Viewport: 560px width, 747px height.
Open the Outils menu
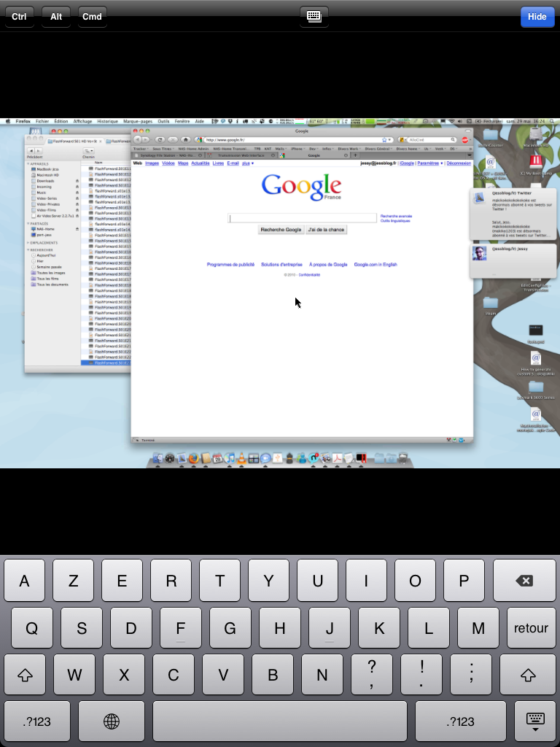(163, 122)
